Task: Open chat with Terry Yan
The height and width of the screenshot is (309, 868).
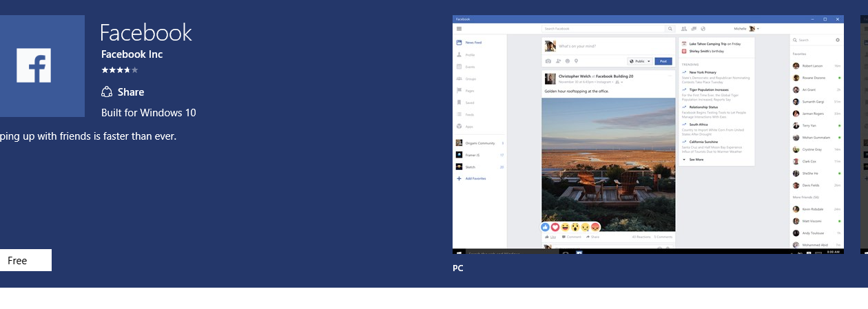Action: [817, 126]
